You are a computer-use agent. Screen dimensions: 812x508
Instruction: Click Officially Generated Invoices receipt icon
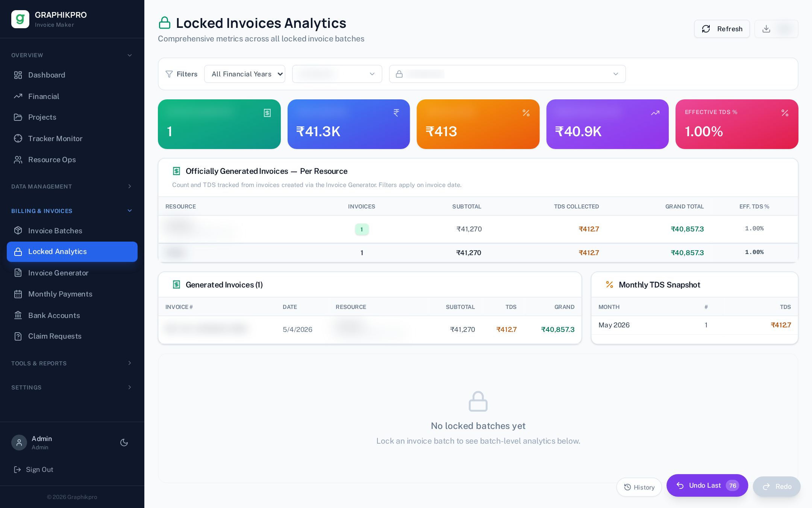[176, 171]
